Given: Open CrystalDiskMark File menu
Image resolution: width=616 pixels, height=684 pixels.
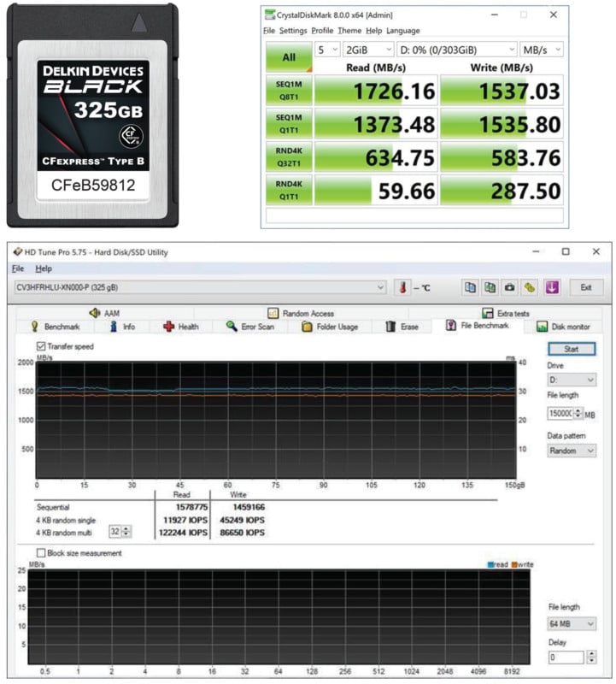Looking at the screenshot, I should 269,31.
